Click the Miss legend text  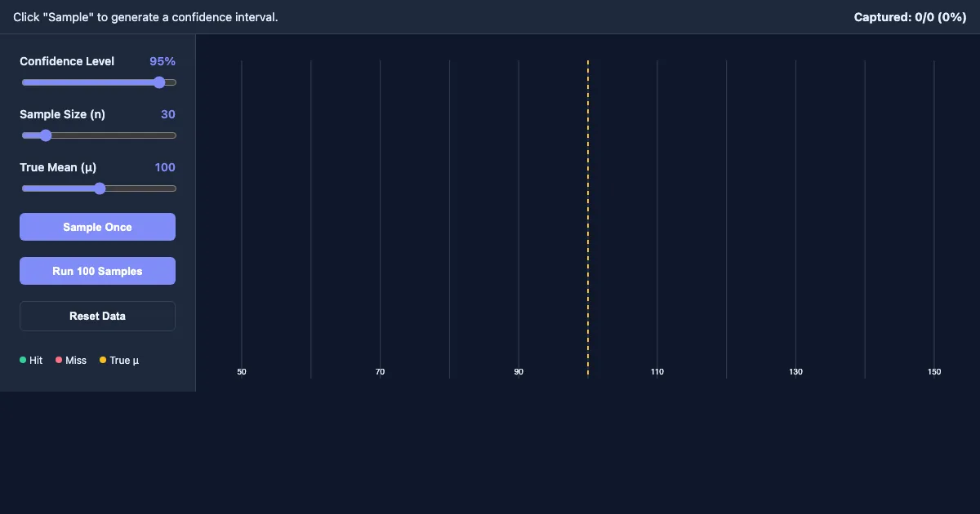[x=76, y=360]
